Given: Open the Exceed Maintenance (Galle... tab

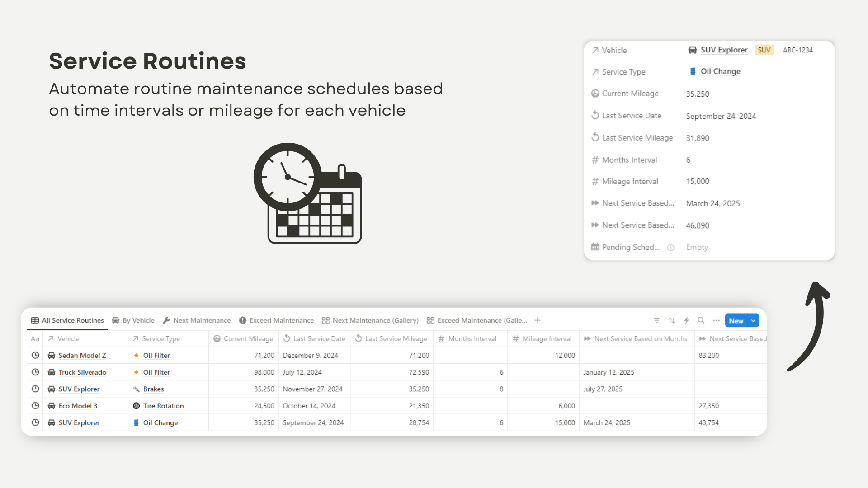Looking at the screenshot, I should pyautogui.click(x=477, y=320).
